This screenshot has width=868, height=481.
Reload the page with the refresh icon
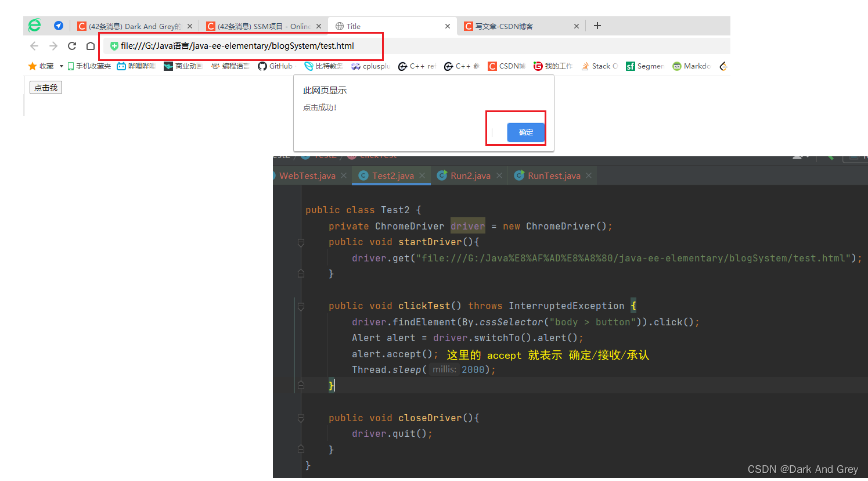(72, 46)
